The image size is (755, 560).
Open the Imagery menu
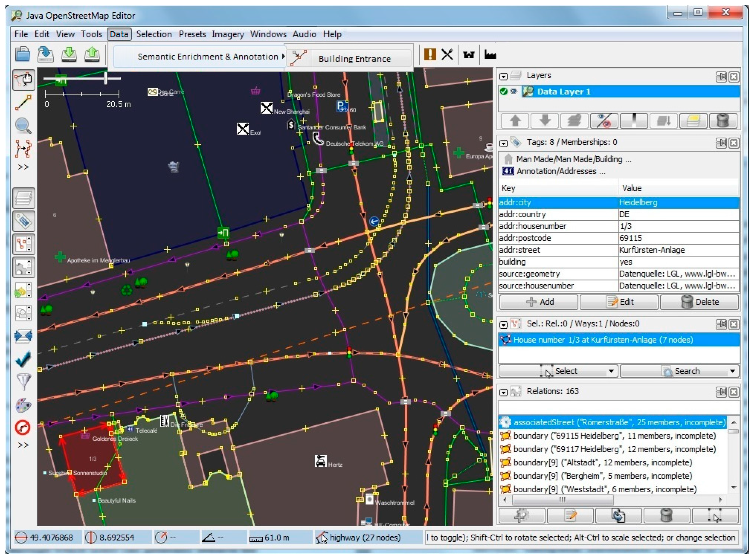click(228, 34)
